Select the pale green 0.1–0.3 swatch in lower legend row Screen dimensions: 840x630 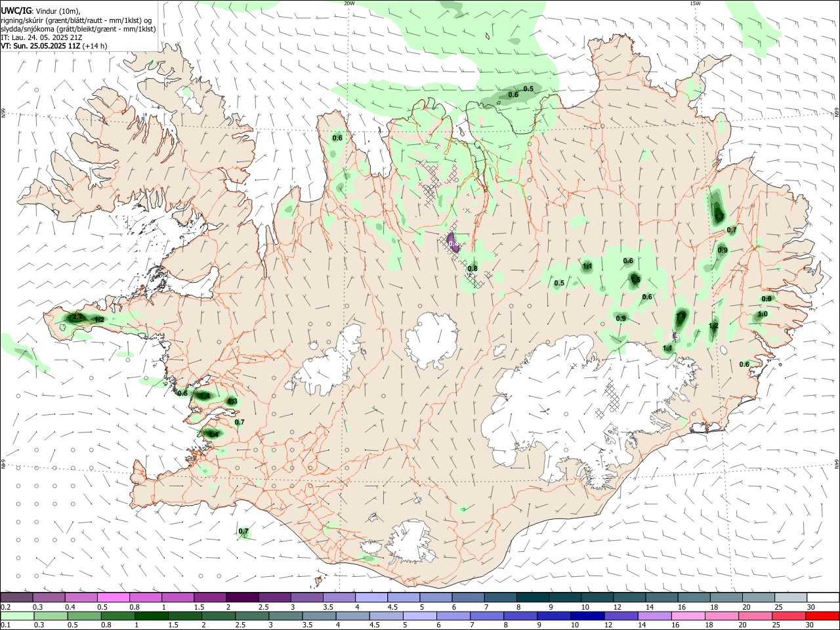point(17,616)
